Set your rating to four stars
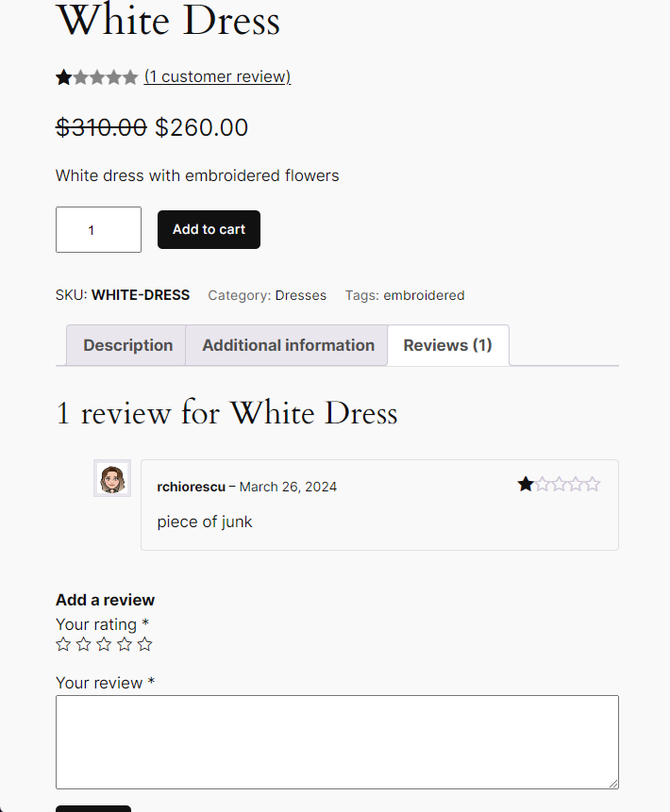670x812 pixels. click(x=125, y=644)
